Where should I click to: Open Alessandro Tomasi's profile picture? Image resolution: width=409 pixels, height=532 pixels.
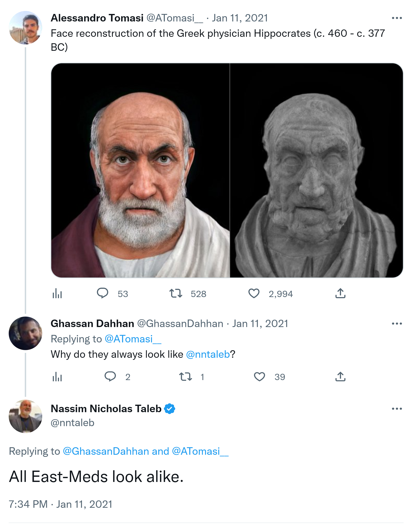[x=25, y=28]
